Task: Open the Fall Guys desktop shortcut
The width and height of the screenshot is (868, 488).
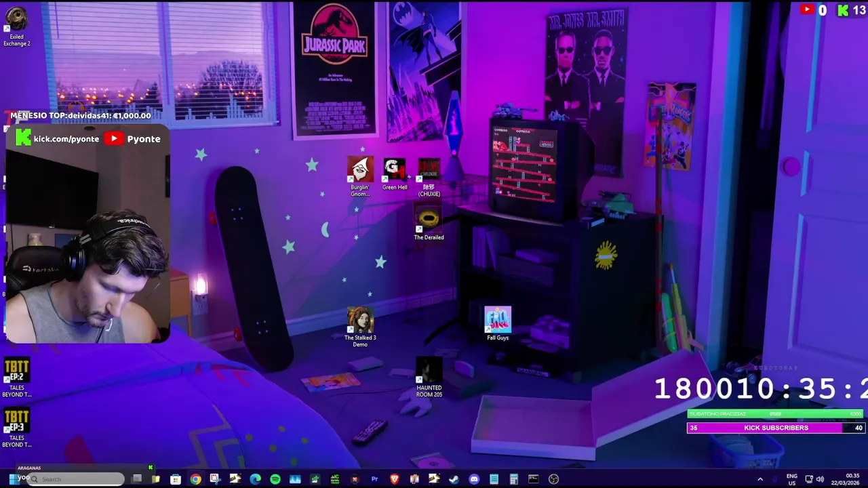Action: coord(498,324)
